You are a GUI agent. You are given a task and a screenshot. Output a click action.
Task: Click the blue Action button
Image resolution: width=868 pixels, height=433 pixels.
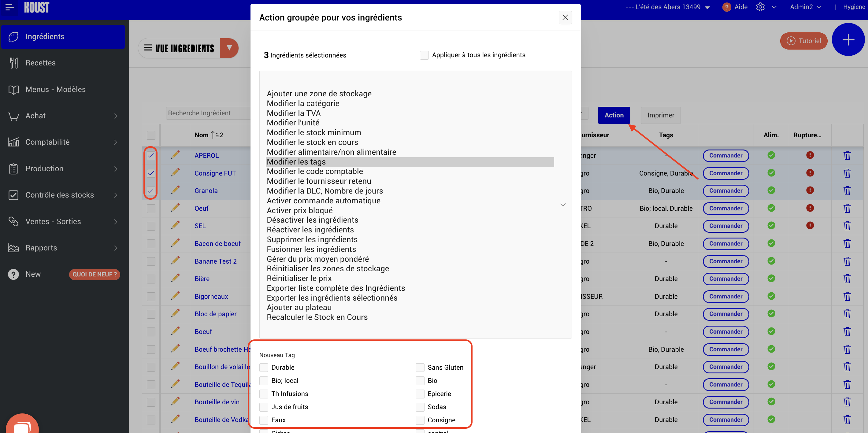point(614,115)
